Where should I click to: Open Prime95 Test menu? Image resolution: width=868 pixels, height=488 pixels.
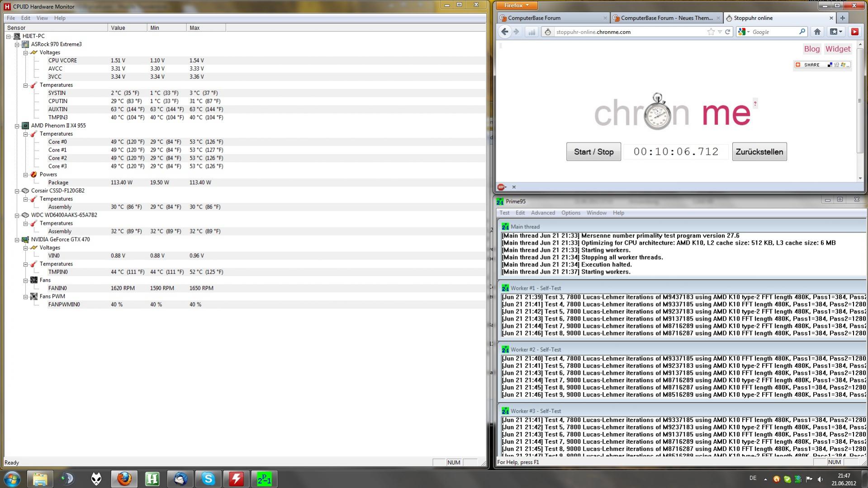[x=504, y=213]
